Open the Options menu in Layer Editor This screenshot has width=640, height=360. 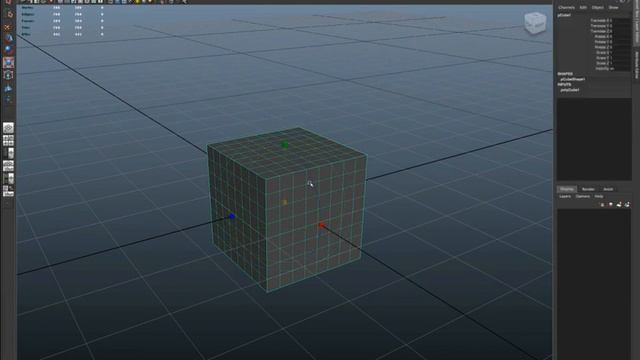click(x=582, y=196)
